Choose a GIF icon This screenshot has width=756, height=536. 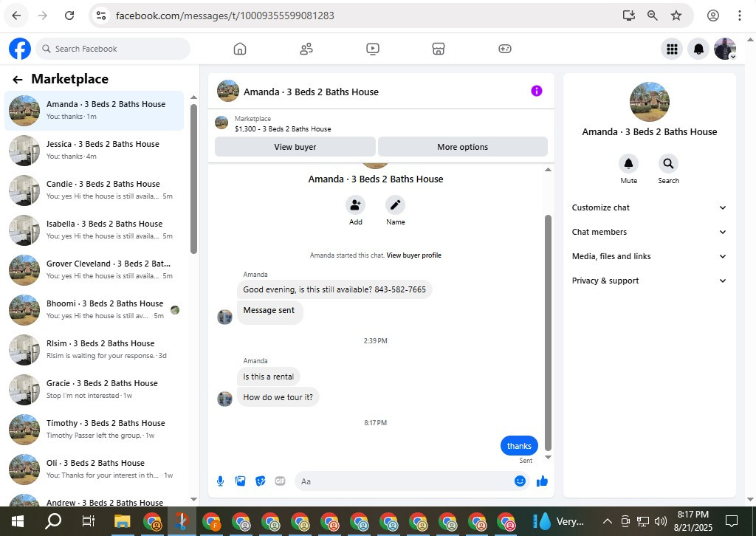[280, 481]
